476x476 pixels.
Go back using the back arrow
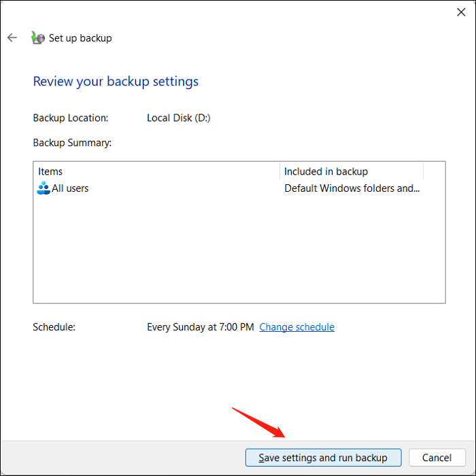tap(12, 37)
